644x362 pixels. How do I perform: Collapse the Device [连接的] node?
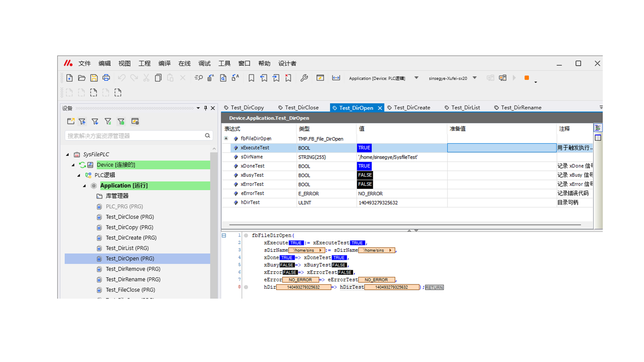click(x=73, y=165)
